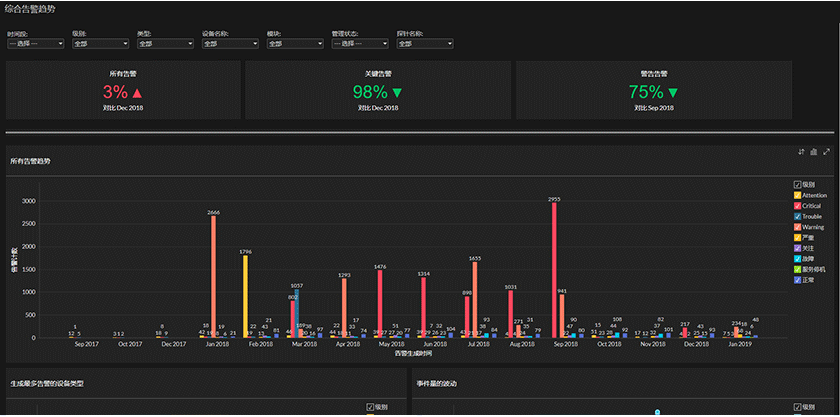Screen dimensions: 840x417
Task: Expand the 所有告警趋势 chart to fullscreen
Action: [x=826, y=152]
